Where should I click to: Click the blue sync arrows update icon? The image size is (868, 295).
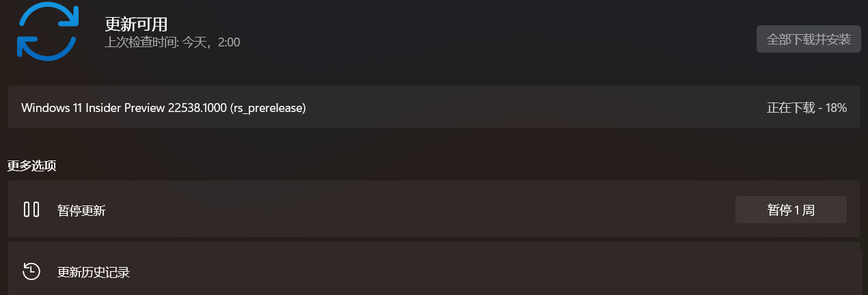(x=47, y=31)
